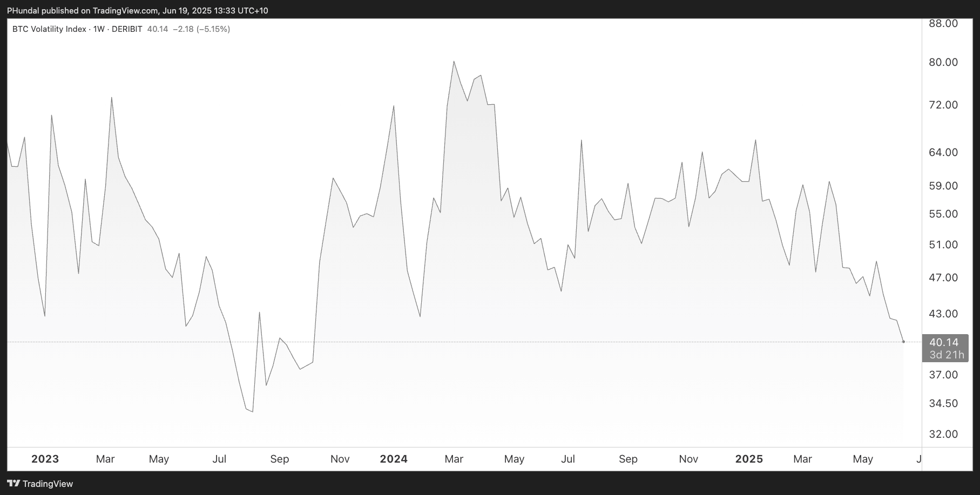Click the 59.00 price axis label
This screenshot has height=495, width=980.
tap(943, 186)
